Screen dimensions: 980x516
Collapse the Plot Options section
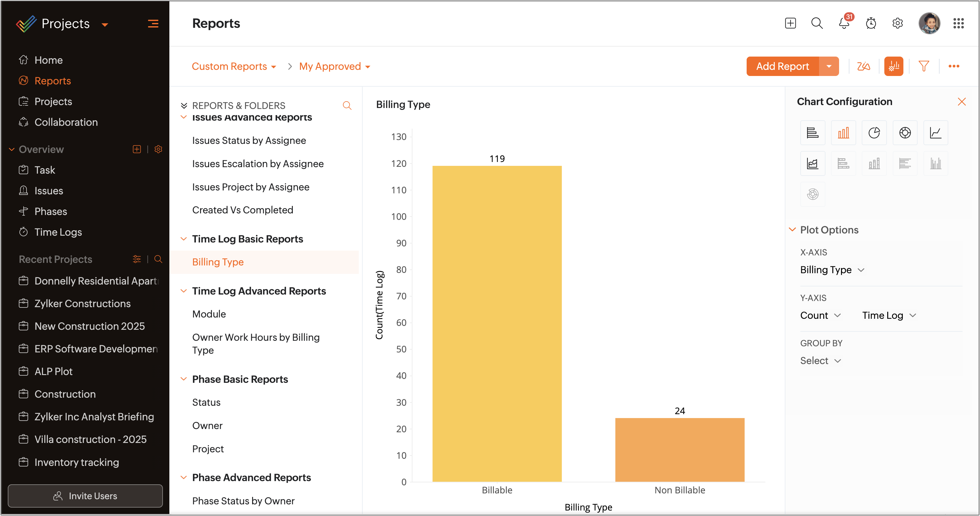pyautogui.click(x=793, y=230)
